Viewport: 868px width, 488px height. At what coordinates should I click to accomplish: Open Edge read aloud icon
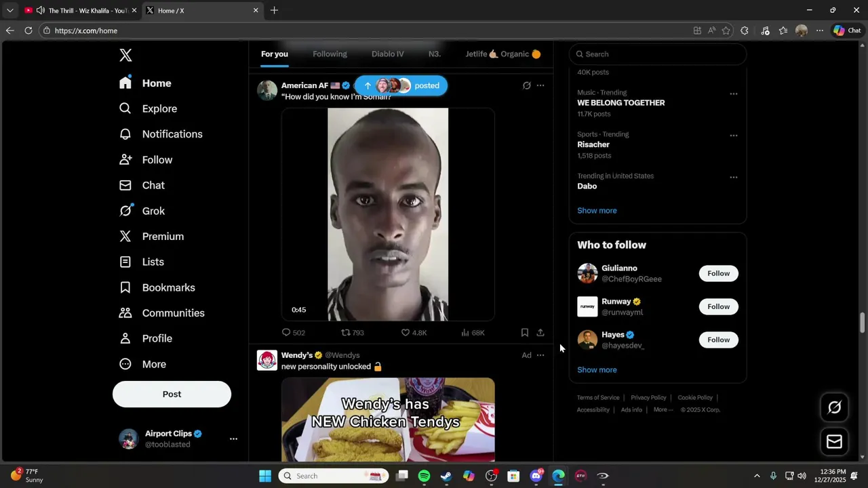pos(711,30)
